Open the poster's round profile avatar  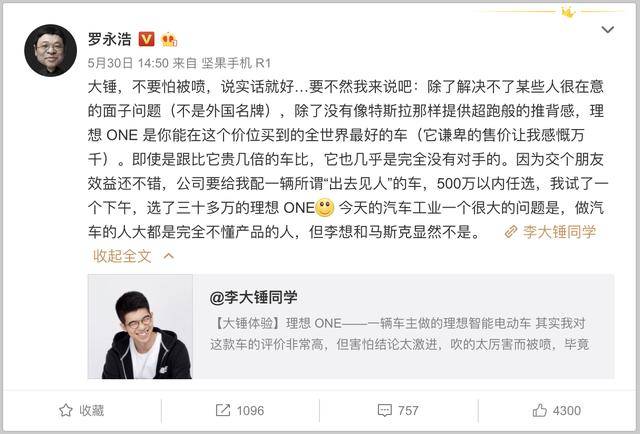coord(51,50)
